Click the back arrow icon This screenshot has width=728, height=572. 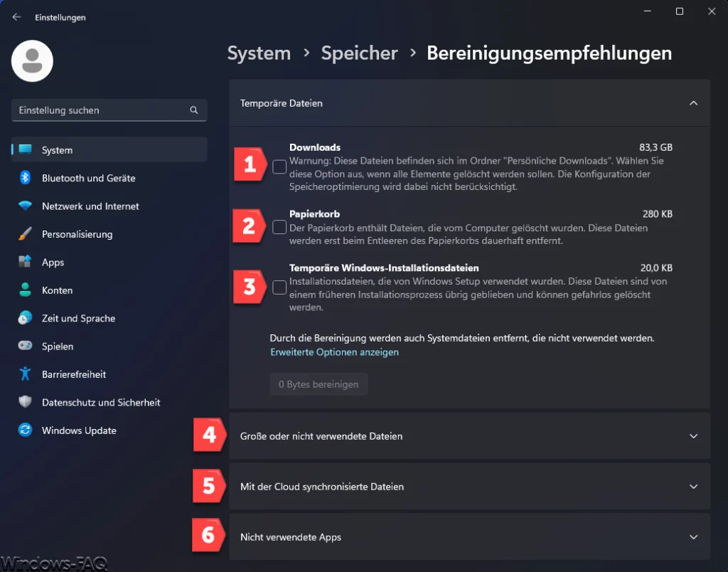17,17
